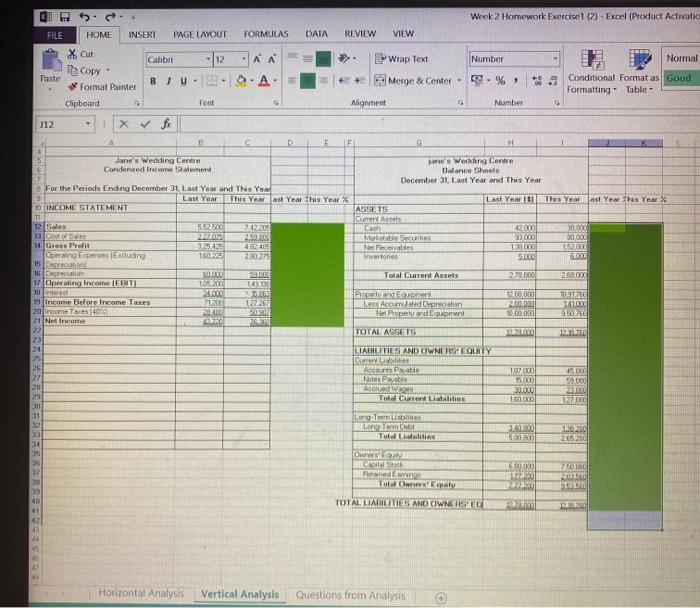The width and height of the screenshot is (700, 608).
Task: Switch to the INSERT ribbon tab
Action: (142, 34)
